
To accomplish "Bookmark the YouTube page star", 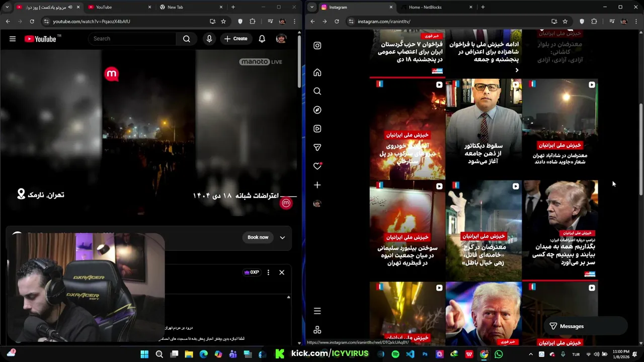I will click(x=223, y=22).
